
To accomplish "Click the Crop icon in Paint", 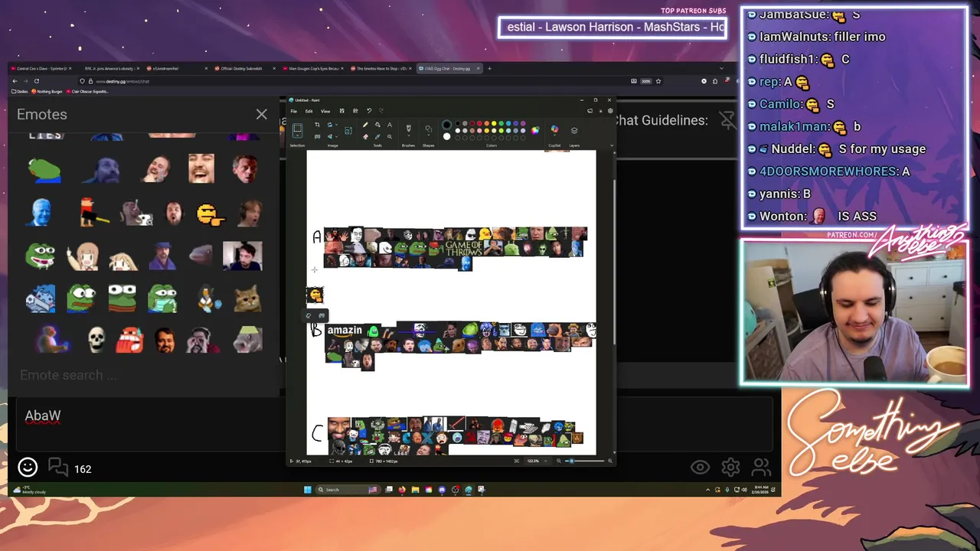I will (x=318, y=125).
